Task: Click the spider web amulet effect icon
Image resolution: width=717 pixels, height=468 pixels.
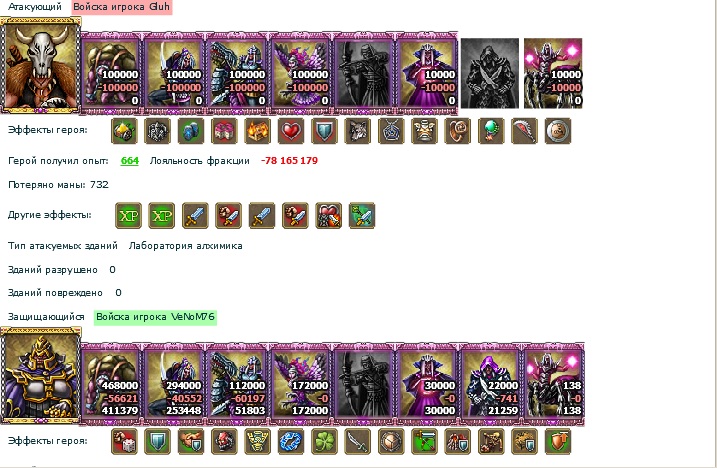Action: click(x=391, y=131)
